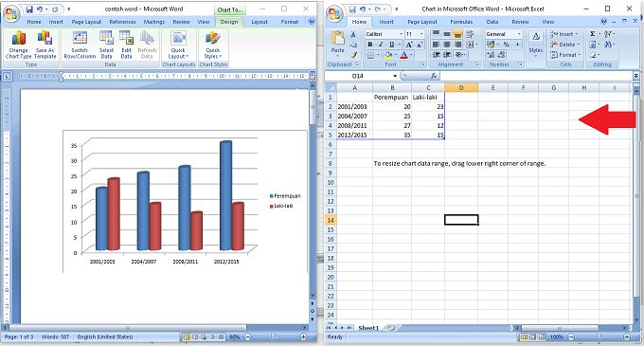Open Format dropdown in Cells group
This screenshot has width=644, height=346.
click(x=565, y=55)
